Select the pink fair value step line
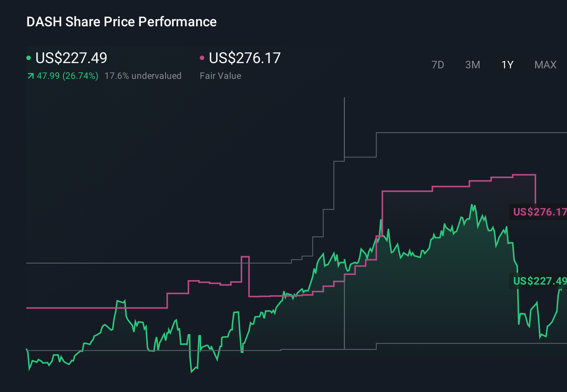The width and height of the screenshot is (567, 392). [x=413, y=191]
